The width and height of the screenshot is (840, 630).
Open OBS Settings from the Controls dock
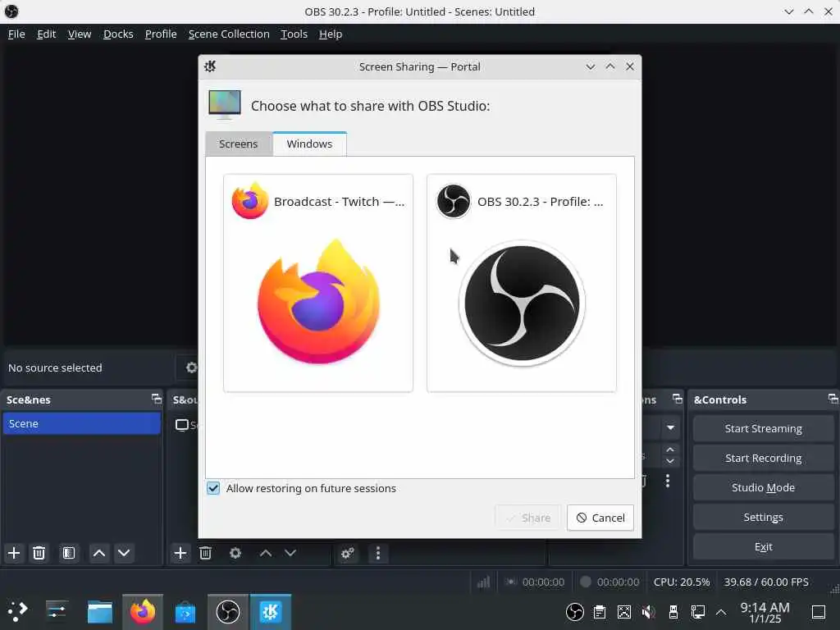763,517
